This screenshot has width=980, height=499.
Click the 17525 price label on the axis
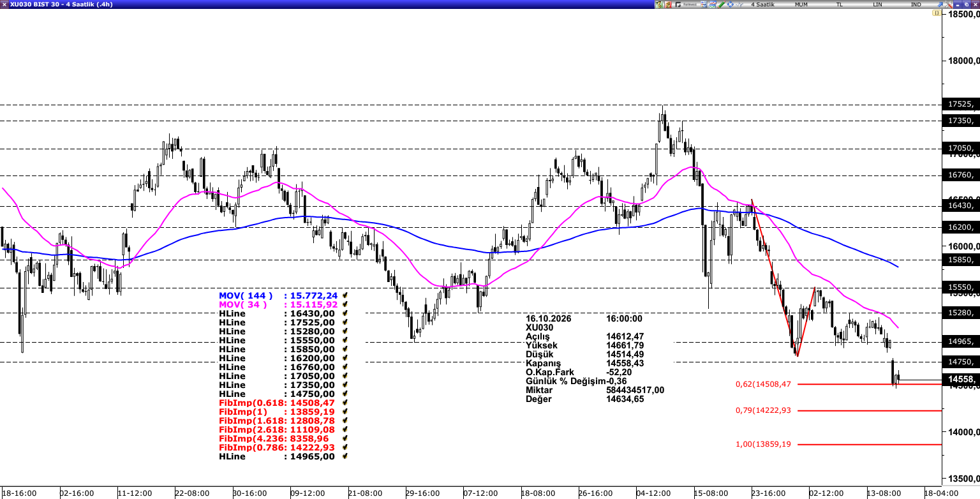pos(960,104)
